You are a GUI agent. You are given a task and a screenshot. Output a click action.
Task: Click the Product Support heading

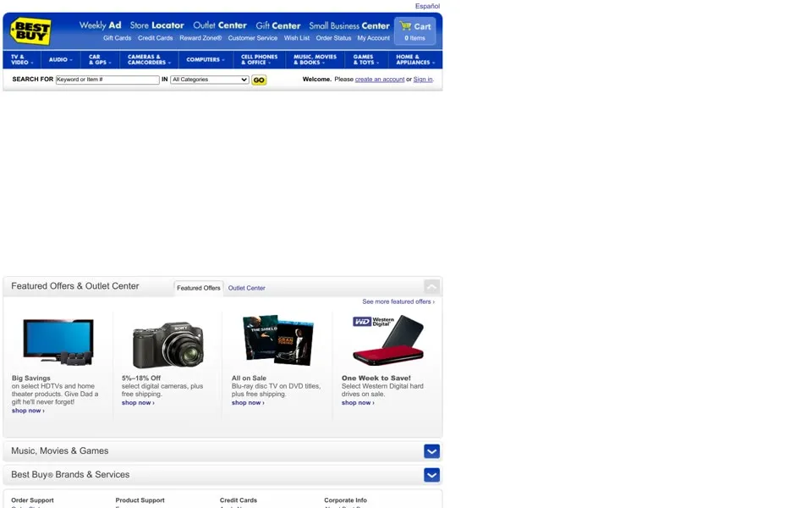tap(140, 500)
